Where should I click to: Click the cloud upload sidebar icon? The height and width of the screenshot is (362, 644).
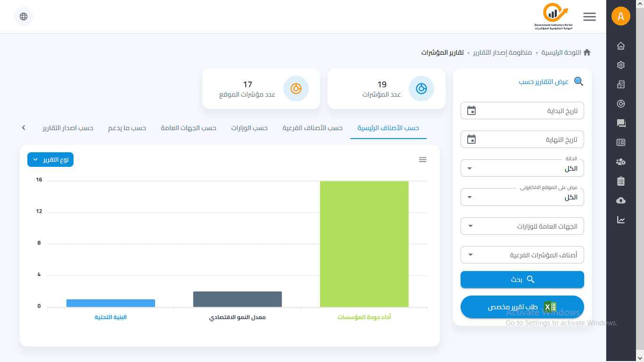coord(621,200)
